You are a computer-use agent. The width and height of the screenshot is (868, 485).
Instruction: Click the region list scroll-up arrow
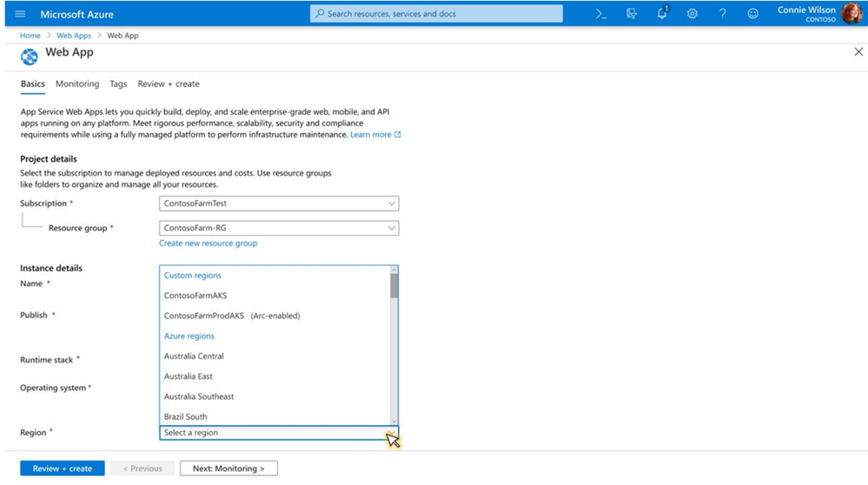(394, 269)
